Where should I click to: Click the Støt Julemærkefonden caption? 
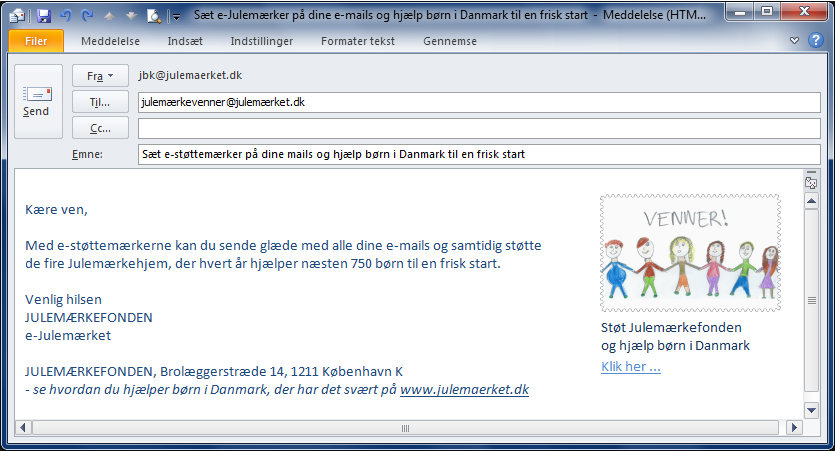pyautogui.click(x=671, y=327)
